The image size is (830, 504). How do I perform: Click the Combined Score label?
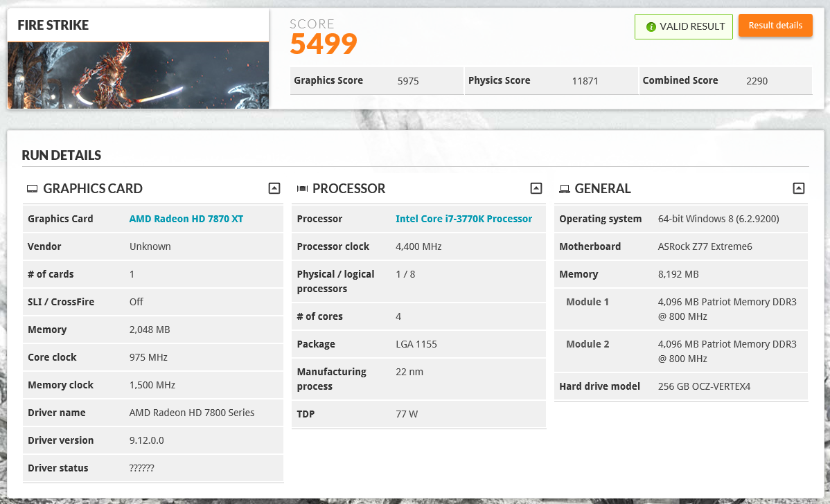(x=680, y=80)
